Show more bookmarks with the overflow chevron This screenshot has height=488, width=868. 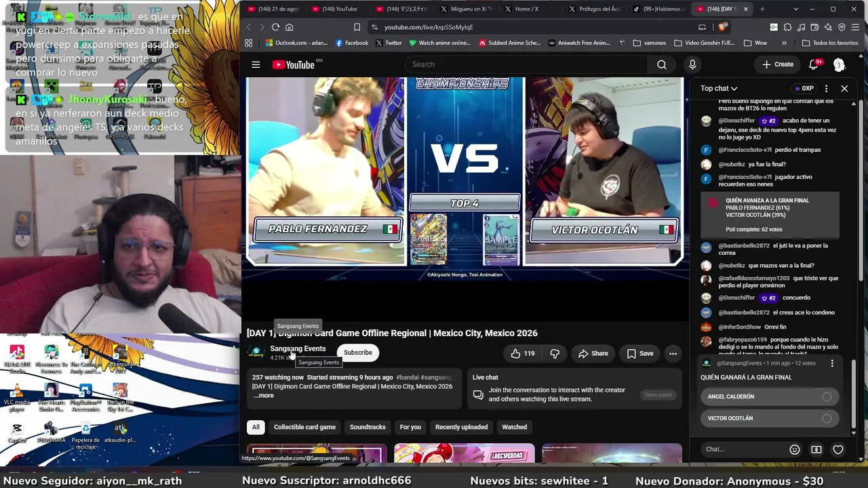click(784, 43)
